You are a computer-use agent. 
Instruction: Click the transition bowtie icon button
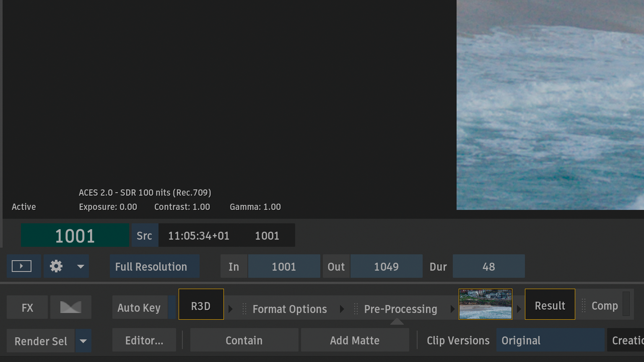tap(71, 307)
